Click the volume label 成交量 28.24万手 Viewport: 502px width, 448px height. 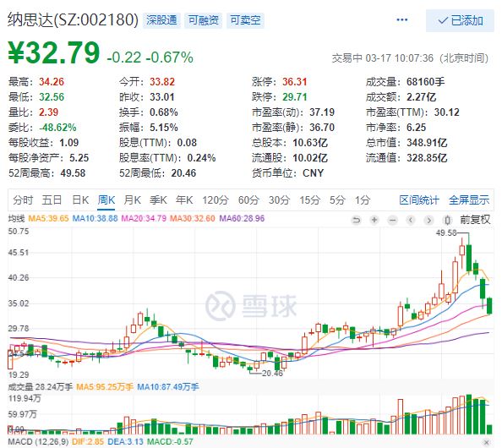[x=41, y=387]
